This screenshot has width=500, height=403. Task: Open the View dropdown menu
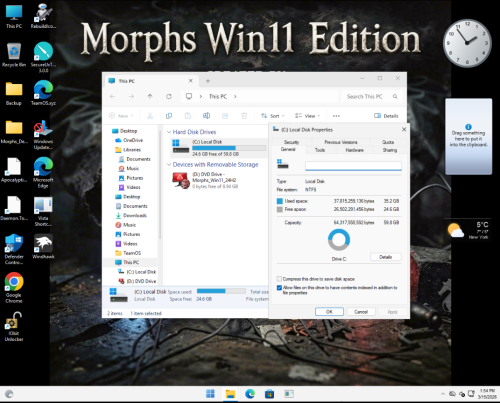[x=307, y=116]
